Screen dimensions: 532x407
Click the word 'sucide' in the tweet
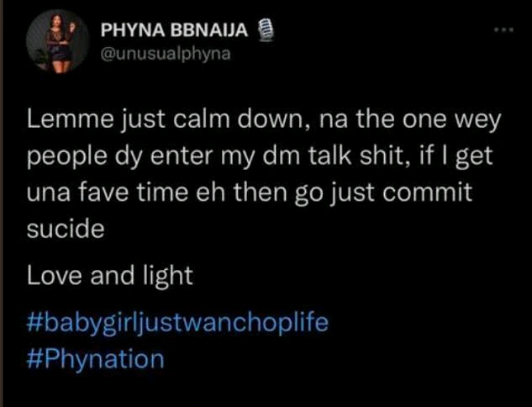pyautogui.click(x=66, y=228)
